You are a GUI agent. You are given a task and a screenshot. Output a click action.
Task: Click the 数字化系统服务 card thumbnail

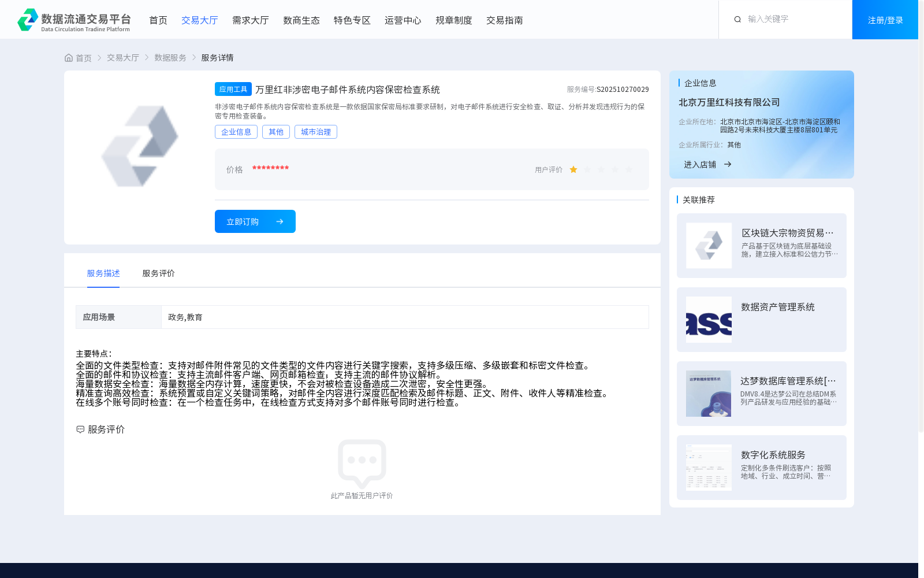[709, 468]
